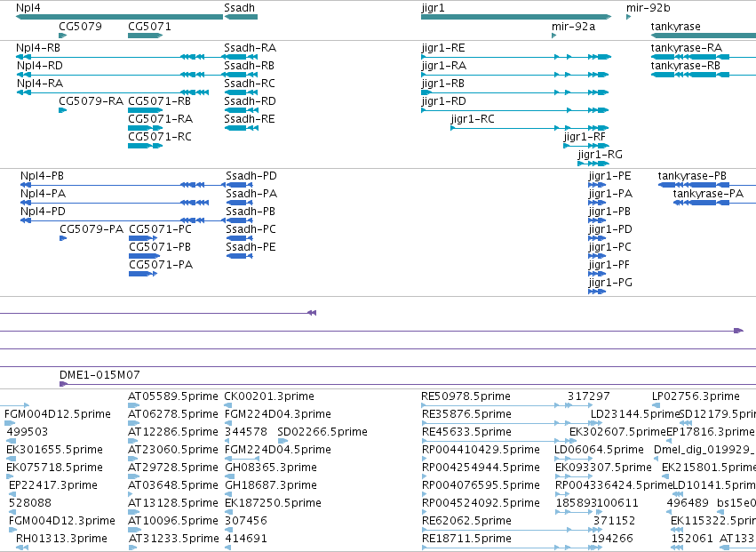The width and height of the screenshot is (756, 552).
Task: Click the Ssadh-RE transcript
Action: [241, 128]
